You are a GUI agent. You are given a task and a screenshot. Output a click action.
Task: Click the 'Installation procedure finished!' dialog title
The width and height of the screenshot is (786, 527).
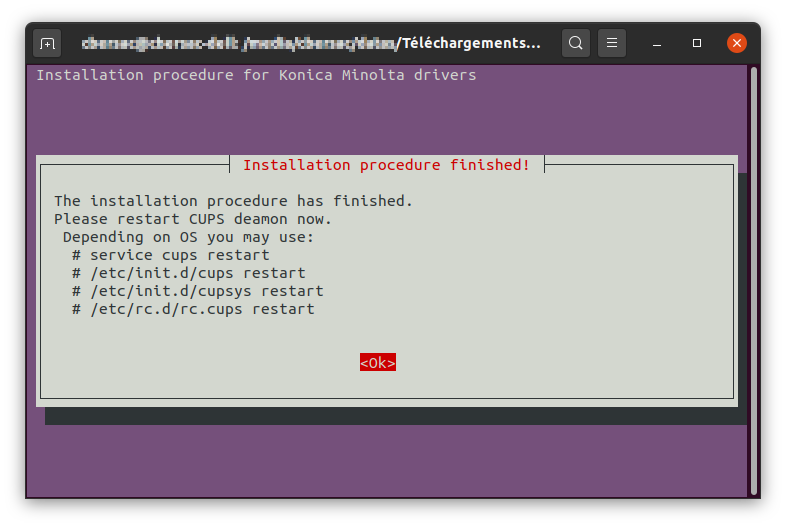386,165
